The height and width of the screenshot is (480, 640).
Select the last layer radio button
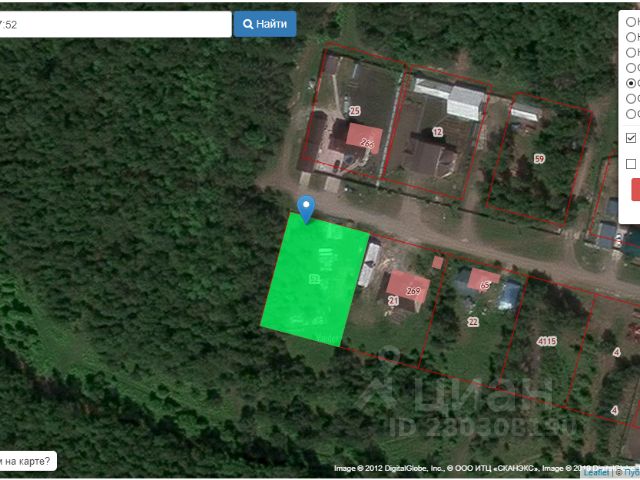point(631,114)
